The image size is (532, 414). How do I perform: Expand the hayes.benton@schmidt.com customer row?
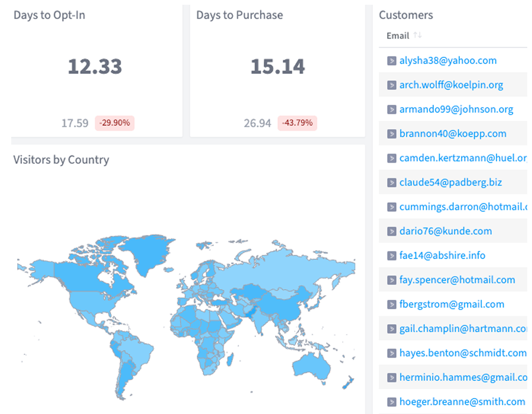pyautogui.click(x=391, y=353)
